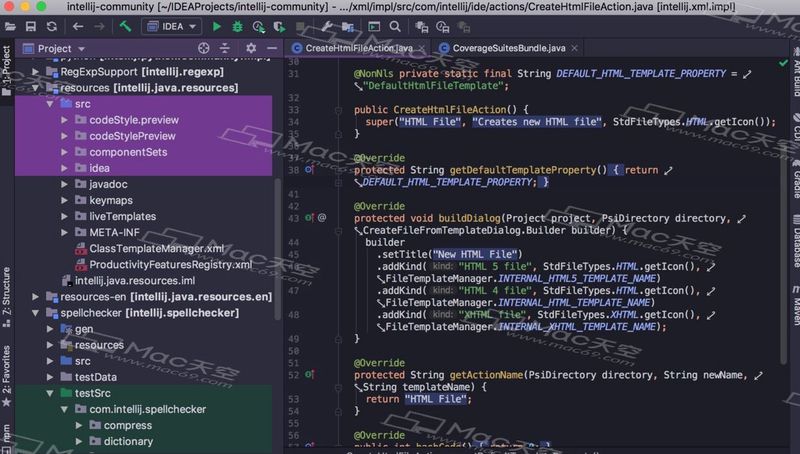Click the override gutter marker at line 38

309,169
